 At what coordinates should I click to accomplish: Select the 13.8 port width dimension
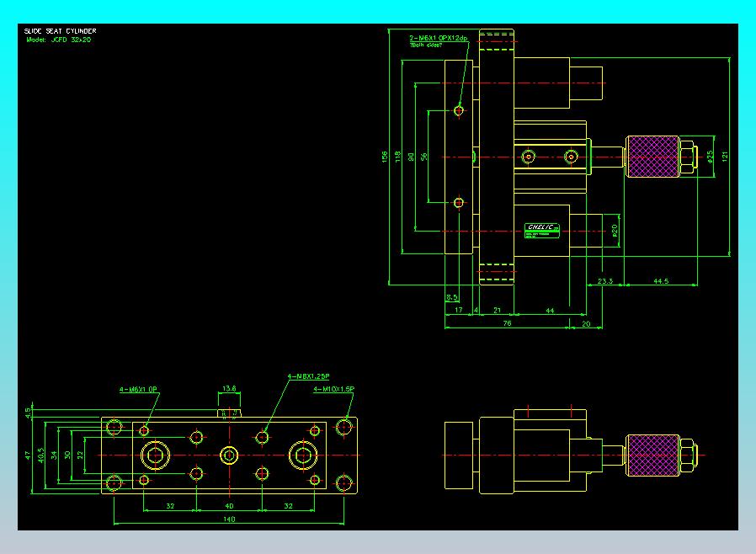coord(230,388)
